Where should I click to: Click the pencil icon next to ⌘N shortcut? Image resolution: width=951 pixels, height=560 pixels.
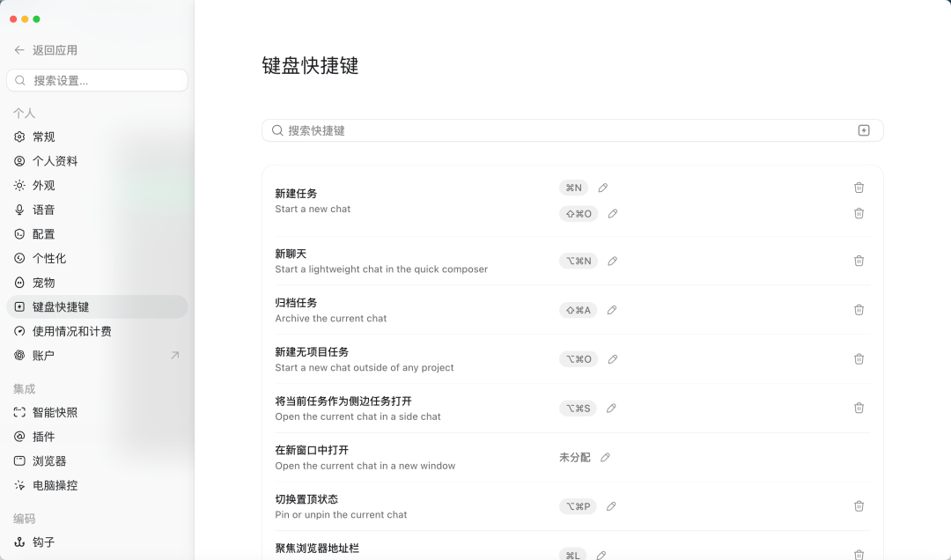[603, 188]
